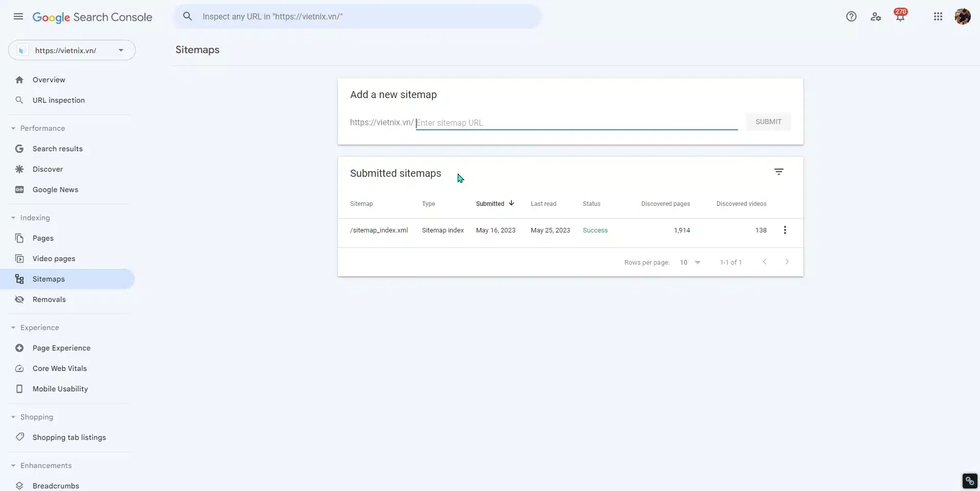The image size is (980, 491).
Task: Open more options for sitemap_index.xml row
Action: (785, 230)
